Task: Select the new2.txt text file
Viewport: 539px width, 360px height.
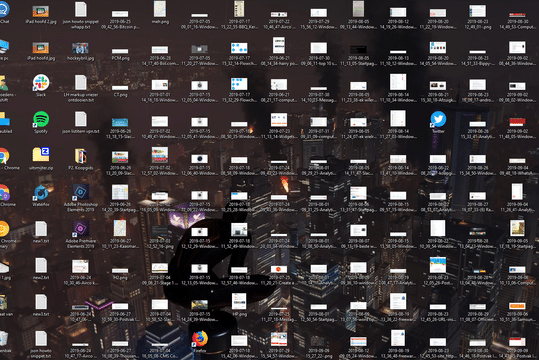Action: [41, 268]
